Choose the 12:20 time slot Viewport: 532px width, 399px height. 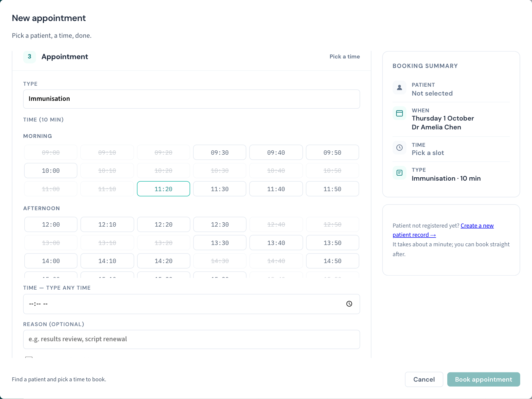164,225
